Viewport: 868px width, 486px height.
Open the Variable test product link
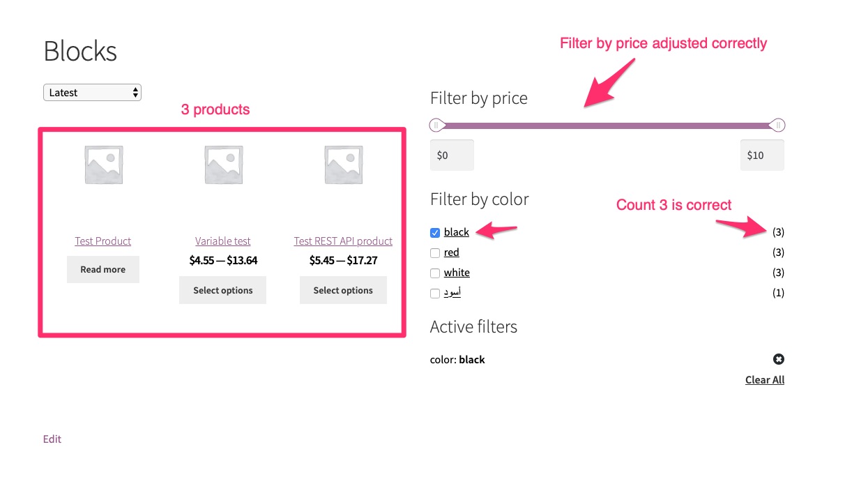(222, 241)
